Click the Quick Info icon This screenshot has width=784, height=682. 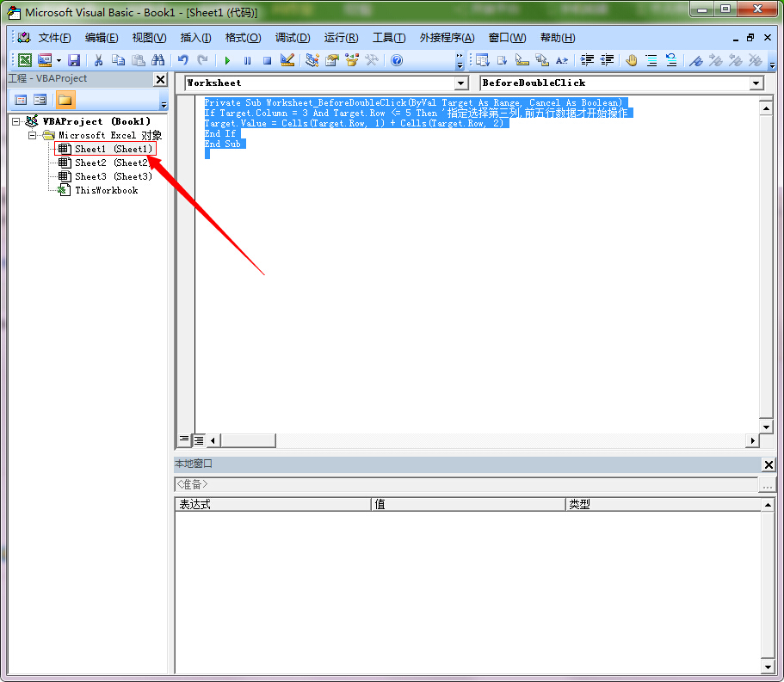pyautogui.click(x=522, y=60)
